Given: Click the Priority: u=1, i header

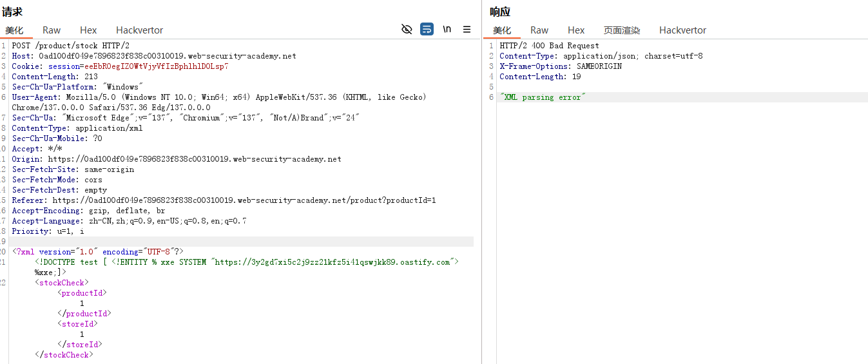Looking at the screenshot, I should point(48,231).
